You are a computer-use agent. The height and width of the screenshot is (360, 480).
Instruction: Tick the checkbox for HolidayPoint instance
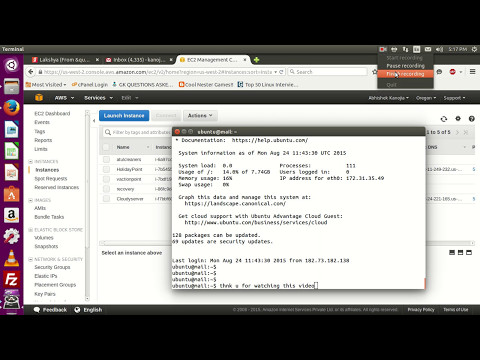point(106,169)
